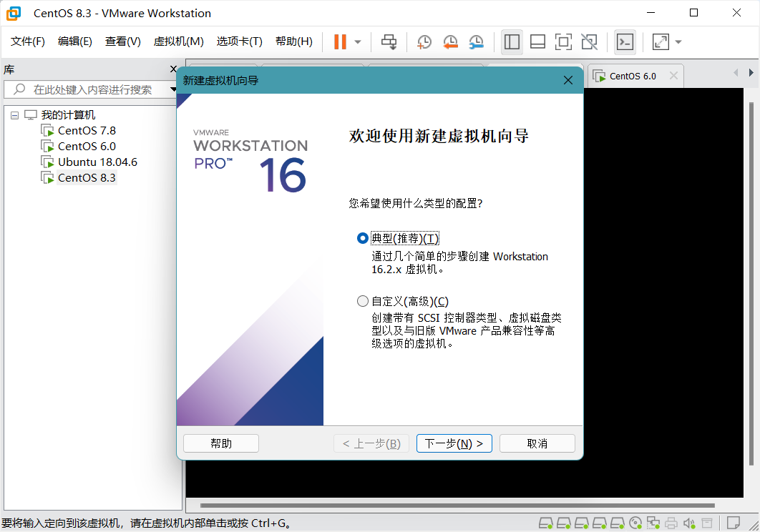The width and height of the screenshot is (760, 532).
Task: Show the console view terminal icon
Action: coord(625,41)
